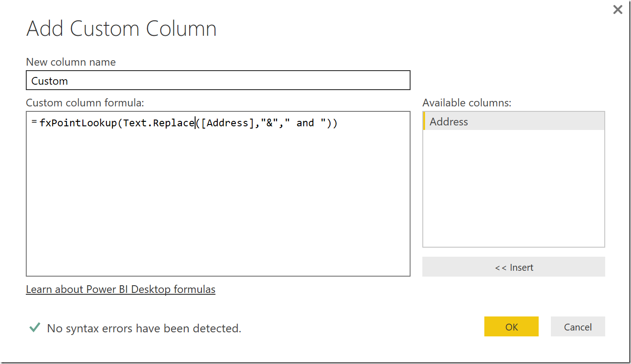631x364 pixels.
Task: Click the equals sign before the formula
Action: [x=34, y=123]
